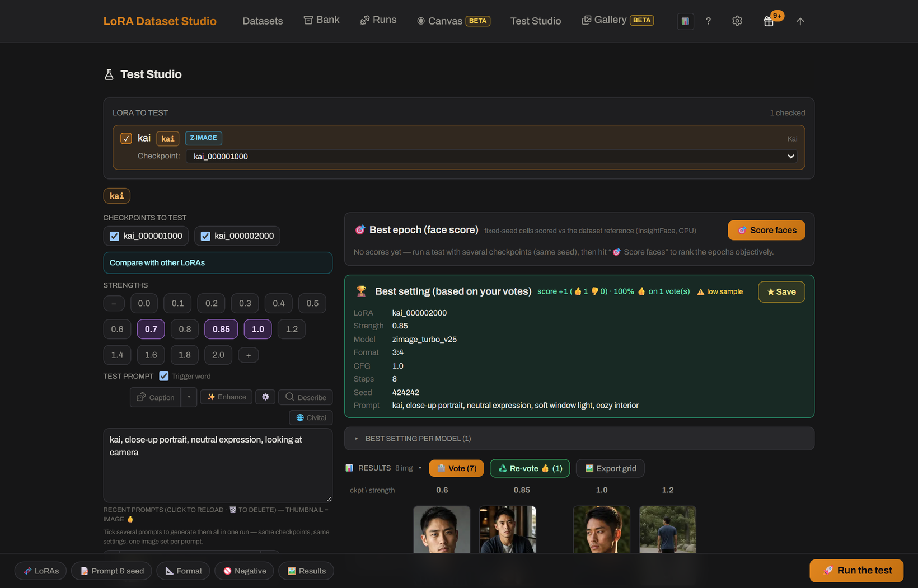Click the scroll-to-top arrow icon
The image size is (918, 588).
click(x=800, y=21)
